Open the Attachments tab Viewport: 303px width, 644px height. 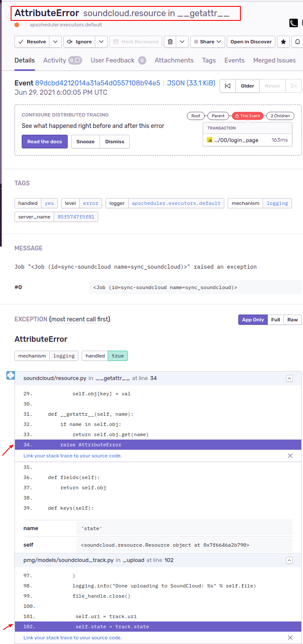click(x=174, y=60)
